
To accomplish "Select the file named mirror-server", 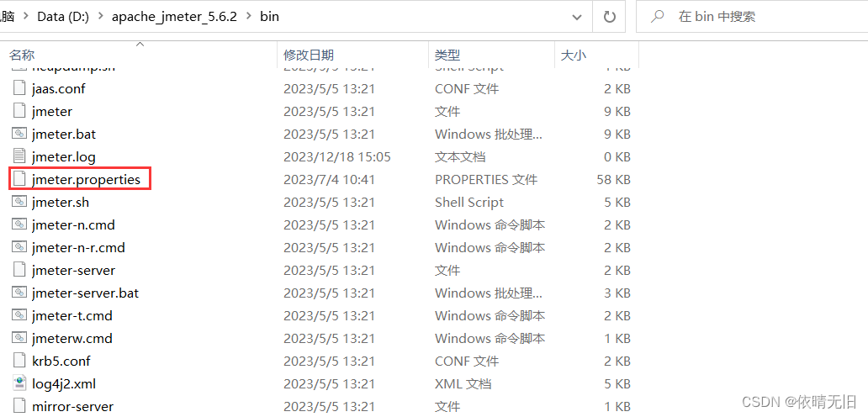I will [72, 406].
